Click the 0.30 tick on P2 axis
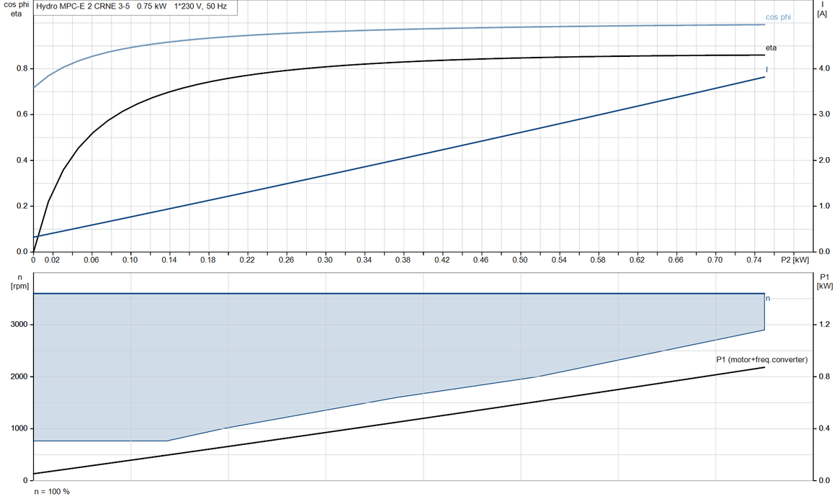 click(325, 260)
